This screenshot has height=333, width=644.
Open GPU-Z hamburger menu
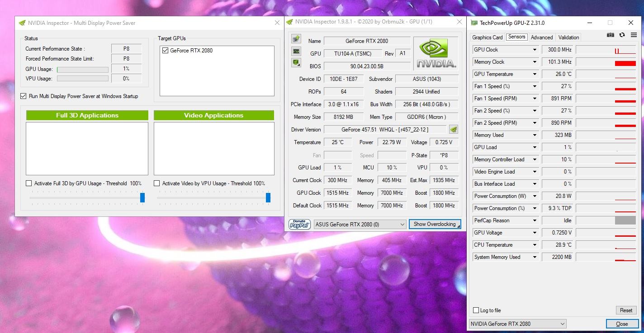pyautogui.click(x=633, y=35)
